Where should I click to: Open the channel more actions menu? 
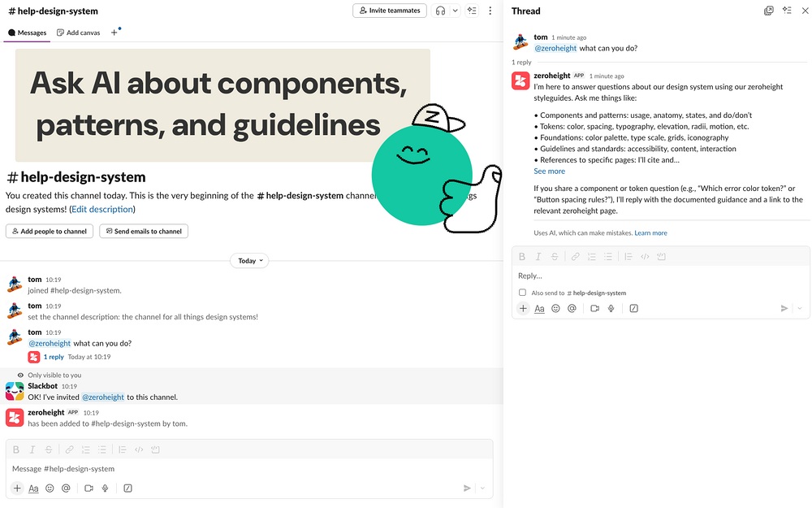click(490, 11)
